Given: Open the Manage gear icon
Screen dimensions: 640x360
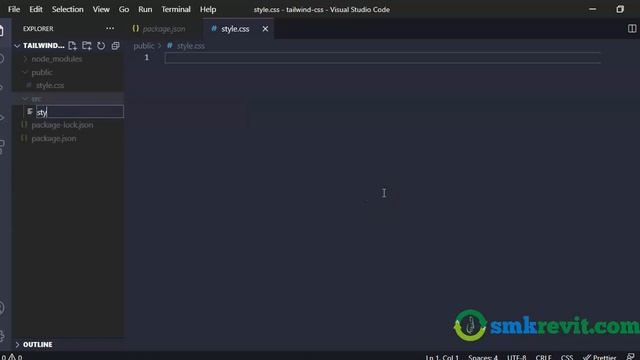Looking at the screenshot, I should pyautogui.click(x=2, y=336).
